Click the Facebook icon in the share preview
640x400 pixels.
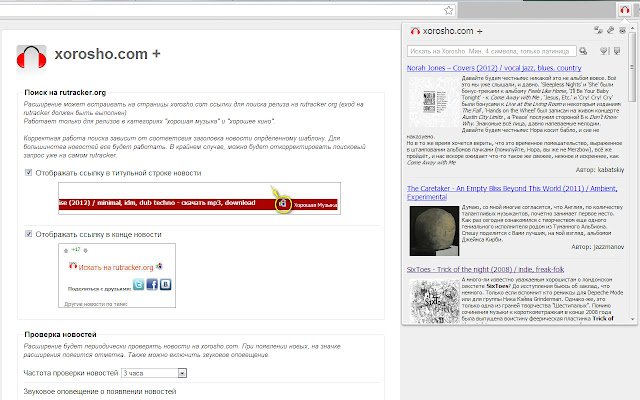point(152,284)
